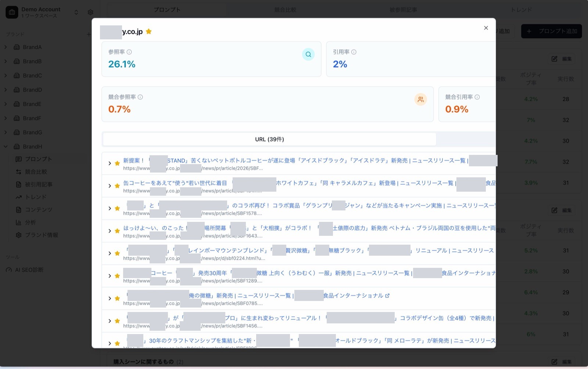Open 競合比較 under BrandH
This screenshot has width=588, height=369.
click(x=36, y=172)
